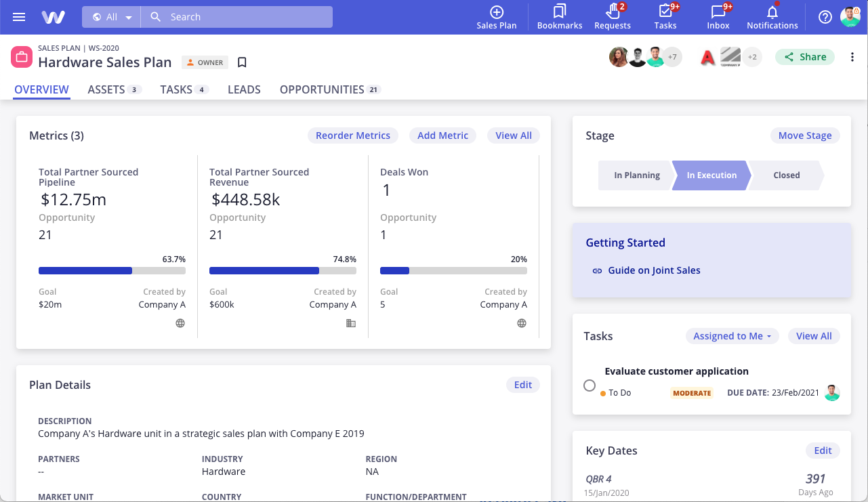Click the +2 more companies badge
This screenshot has height=502, width=868.
tap(752, 57)
